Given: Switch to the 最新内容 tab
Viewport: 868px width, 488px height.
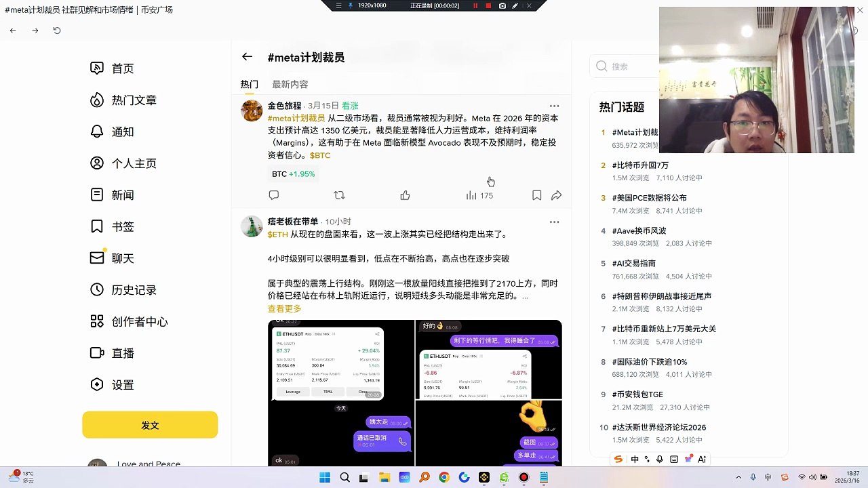Looking at the screenshot, I should pos(290,84).
